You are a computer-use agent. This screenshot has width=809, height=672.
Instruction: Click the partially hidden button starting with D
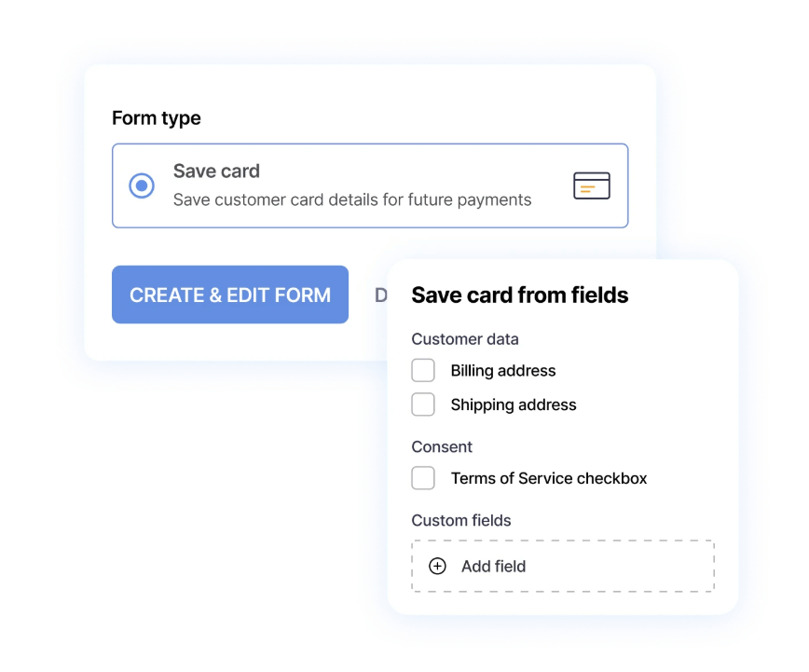(x=381, y=295)
